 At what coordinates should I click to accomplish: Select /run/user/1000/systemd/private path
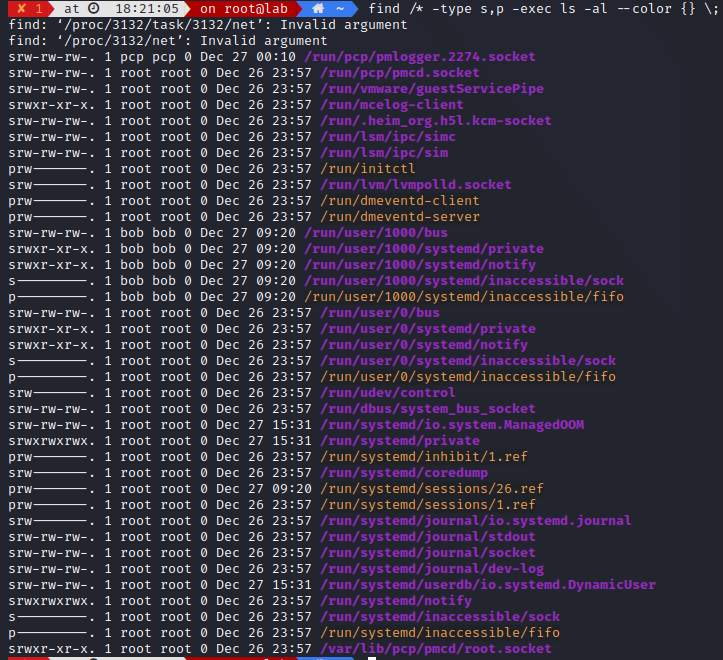424,249
